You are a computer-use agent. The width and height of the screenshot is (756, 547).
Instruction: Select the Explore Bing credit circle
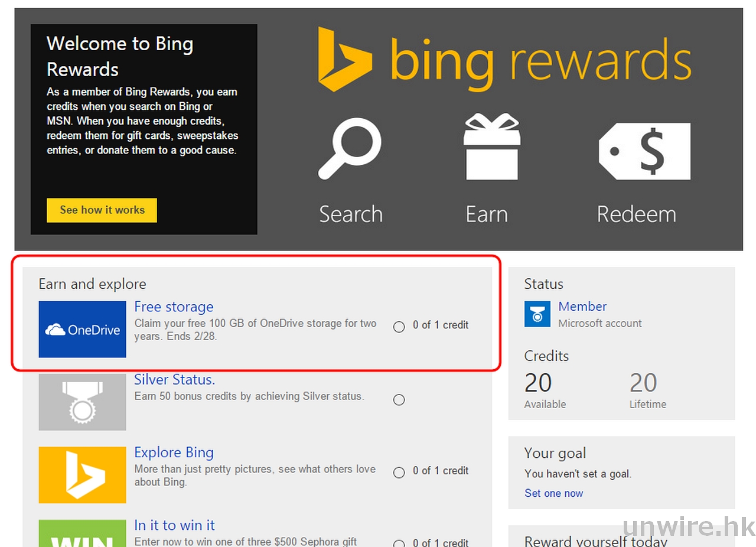point(399,472)
